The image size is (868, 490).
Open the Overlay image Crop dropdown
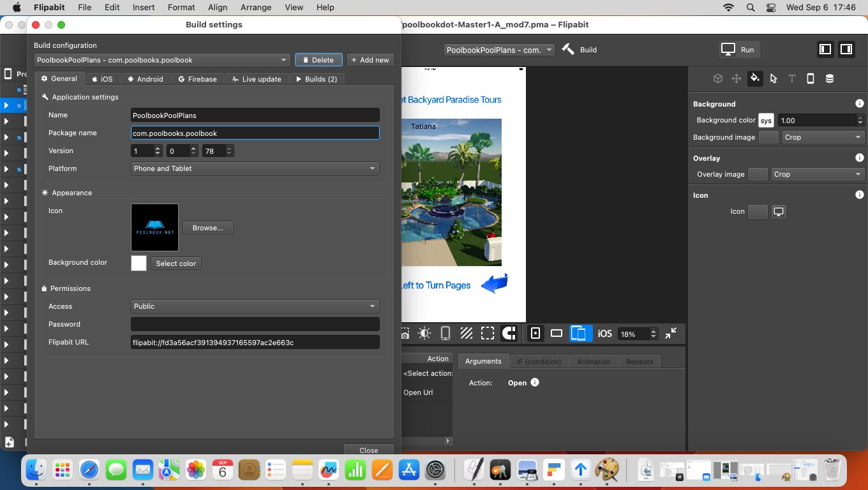pyautogui.click(x=817, y=174)
